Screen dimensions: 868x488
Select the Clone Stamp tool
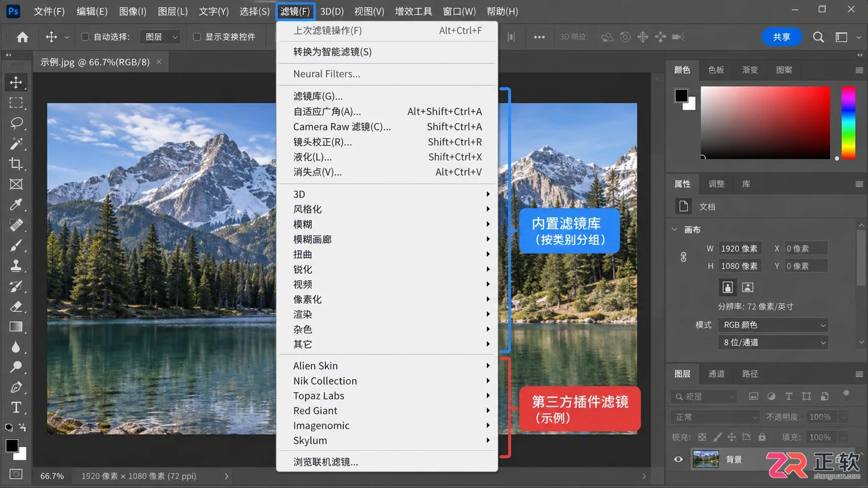16,266
